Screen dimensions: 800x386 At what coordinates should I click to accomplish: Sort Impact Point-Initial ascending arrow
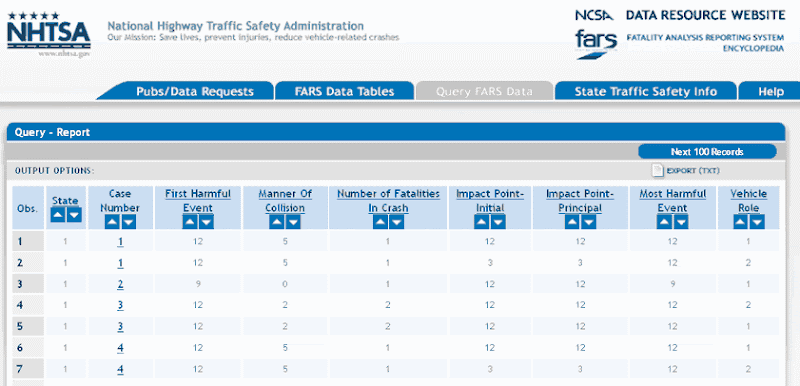[482, 222]
